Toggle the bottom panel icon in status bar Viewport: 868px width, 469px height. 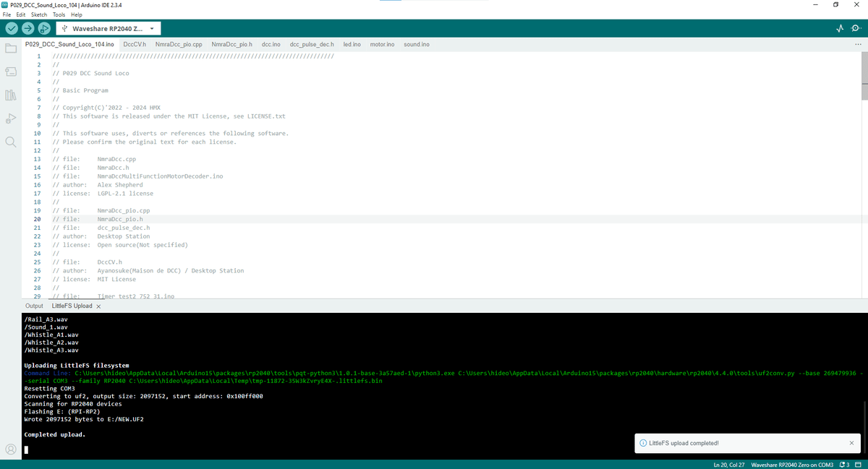(859, 464)
